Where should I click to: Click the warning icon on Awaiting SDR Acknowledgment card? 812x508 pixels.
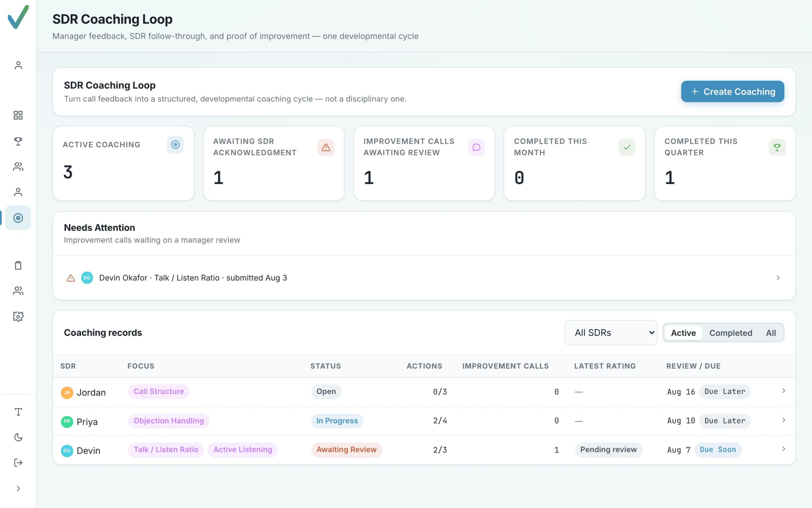point(326,147)
